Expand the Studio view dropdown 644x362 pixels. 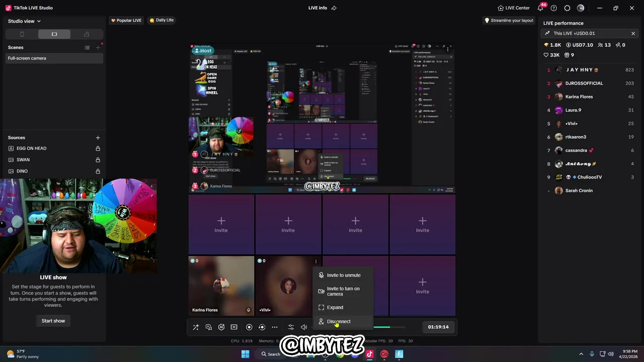pyautogui.click(x=24, y=21)
